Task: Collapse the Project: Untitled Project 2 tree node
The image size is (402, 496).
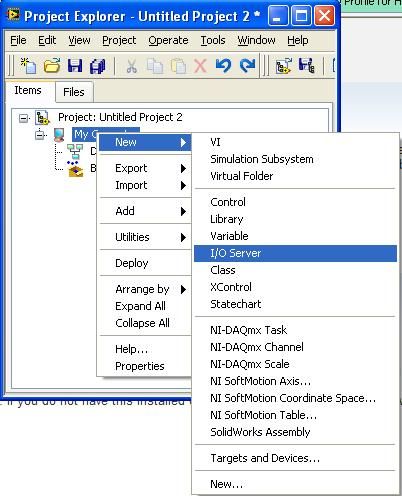Action: (23, 118)
